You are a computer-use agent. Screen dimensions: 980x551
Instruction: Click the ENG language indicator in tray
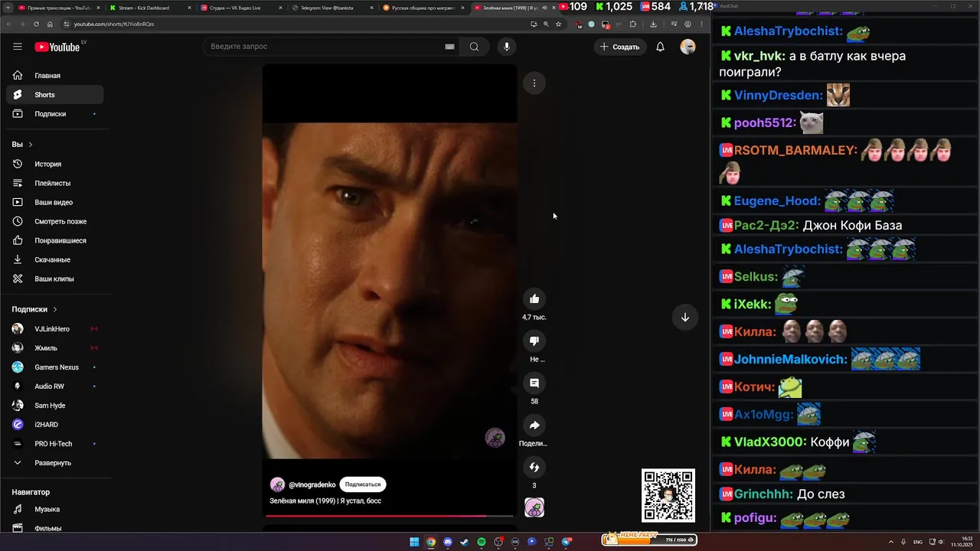[x=918, y=542]
